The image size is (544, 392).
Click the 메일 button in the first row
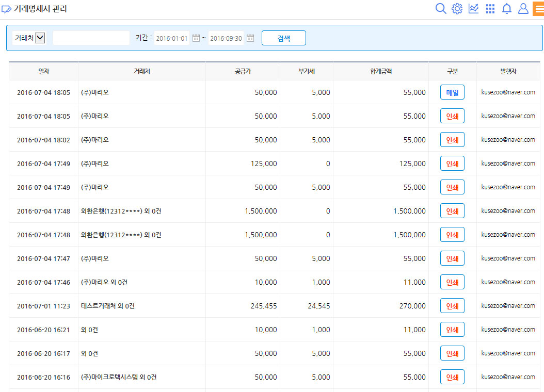coord(453,92)
